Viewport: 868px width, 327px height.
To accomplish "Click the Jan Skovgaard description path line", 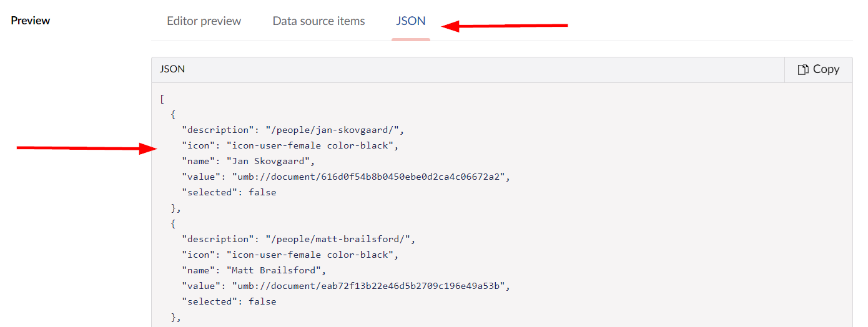I will [x=293, y=130].
